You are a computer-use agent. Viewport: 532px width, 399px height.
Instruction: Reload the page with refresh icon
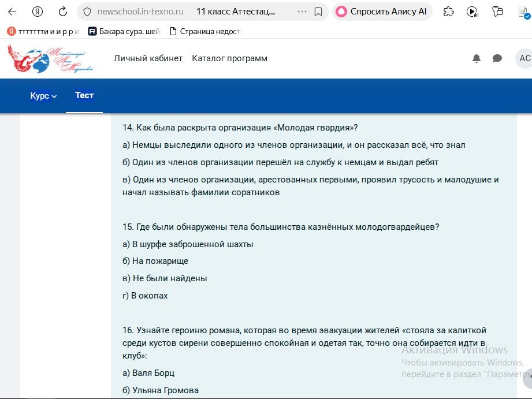click(63, 12)
